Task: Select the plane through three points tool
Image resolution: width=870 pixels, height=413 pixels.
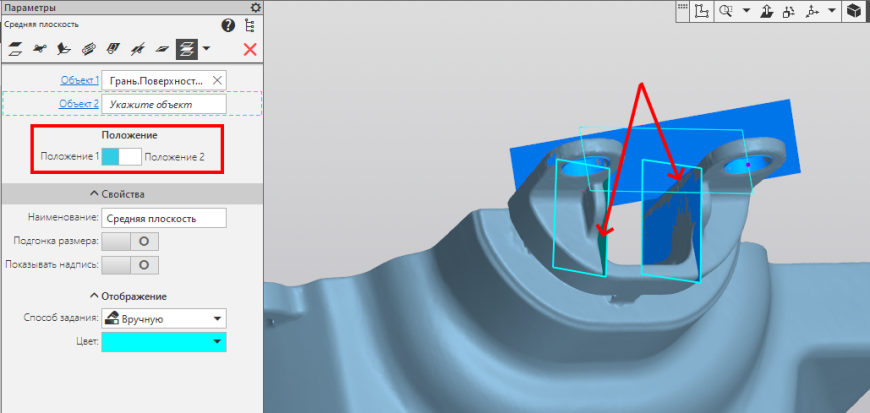Action: [39, 49]
